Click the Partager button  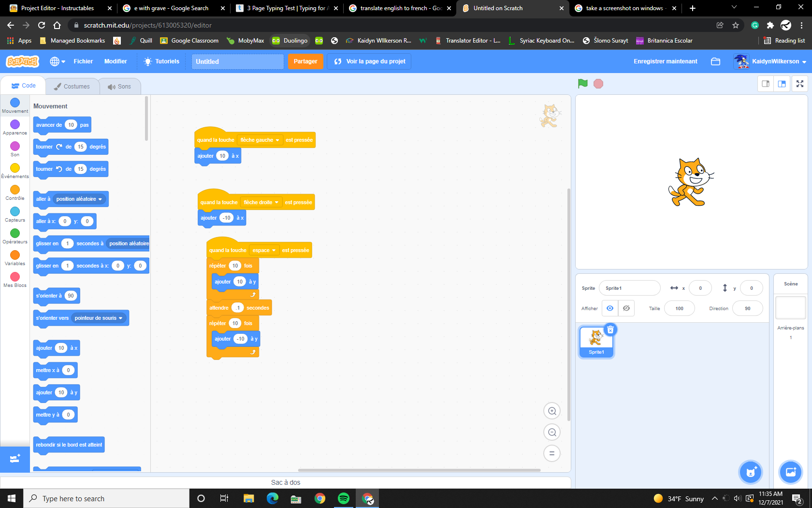pos(305,61)
